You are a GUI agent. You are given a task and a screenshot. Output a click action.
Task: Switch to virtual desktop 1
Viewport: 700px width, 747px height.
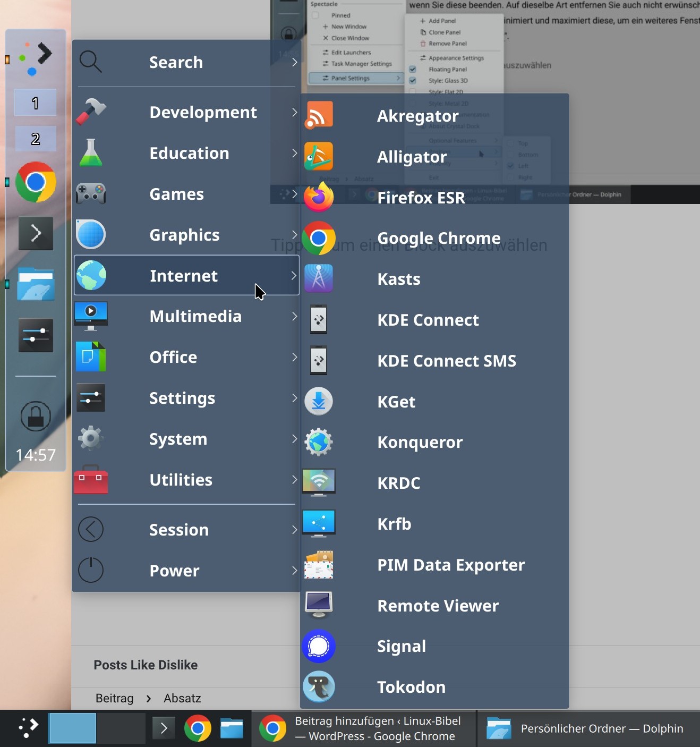(x=35, y=103)
